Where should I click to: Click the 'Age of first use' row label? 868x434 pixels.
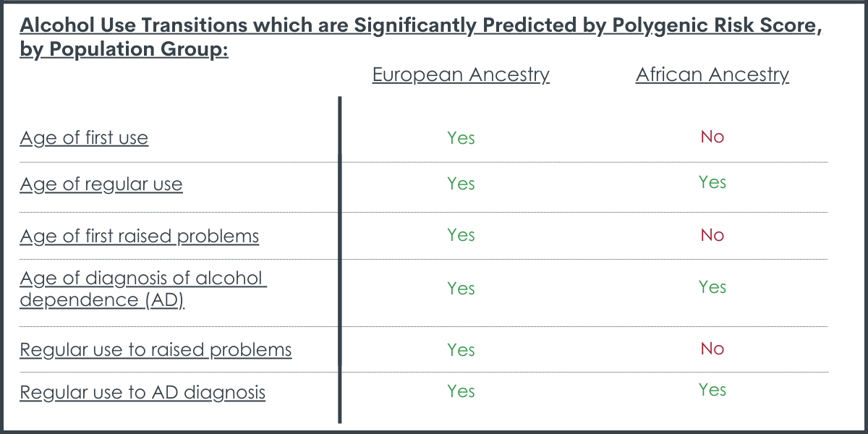tap(84, 138)
